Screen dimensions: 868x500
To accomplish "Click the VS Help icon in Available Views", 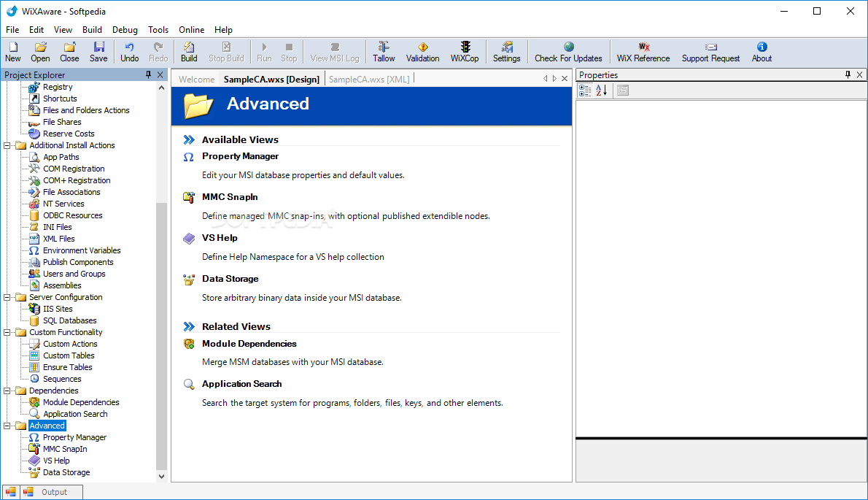I will click(189, 238).
